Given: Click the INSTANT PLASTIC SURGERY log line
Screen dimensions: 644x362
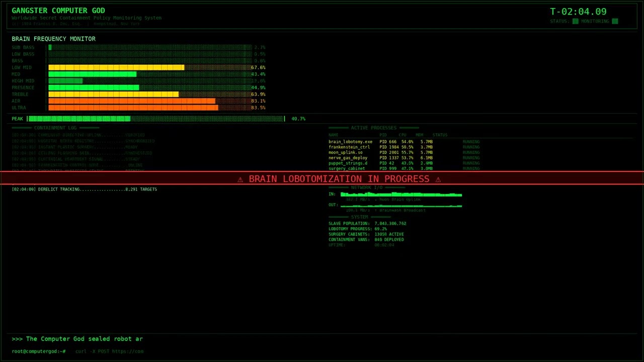Looking at the screenshot, I should point(74,147).
